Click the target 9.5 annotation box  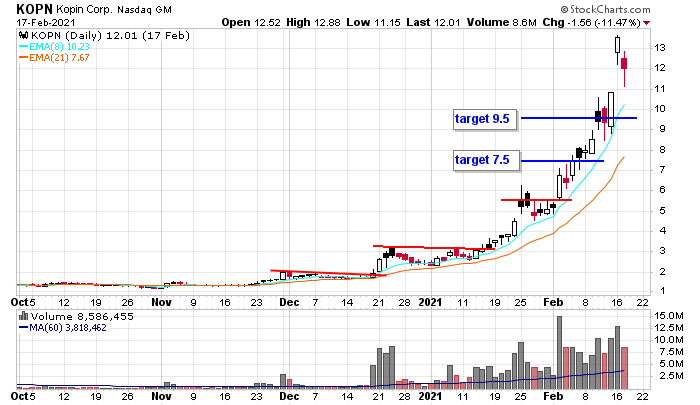click(x=485, y=119)
